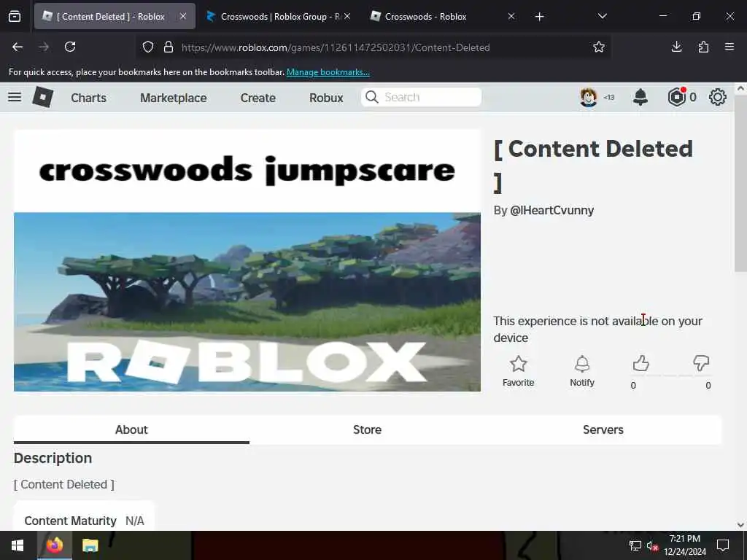The image size is (747, 560).
Task: Open the tracking protection shield icon
Action: [148, 47]
